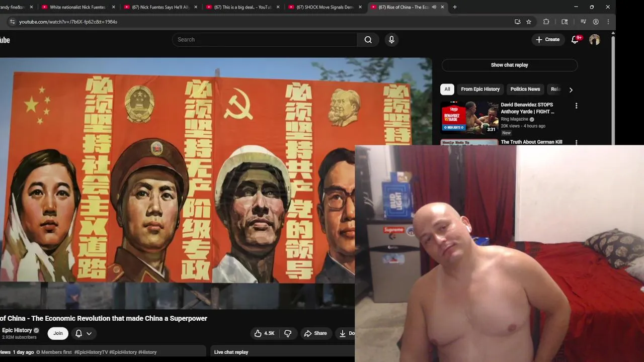Open the new tab button
Screen dimensions: 644x362
click(x=455, y=7)
